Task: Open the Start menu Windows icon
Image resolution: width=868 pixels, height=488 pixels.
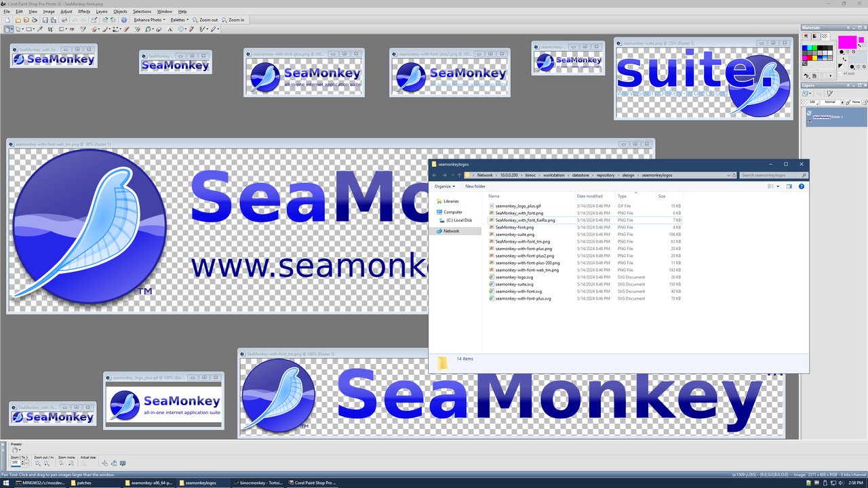Action: coord(7,483)
